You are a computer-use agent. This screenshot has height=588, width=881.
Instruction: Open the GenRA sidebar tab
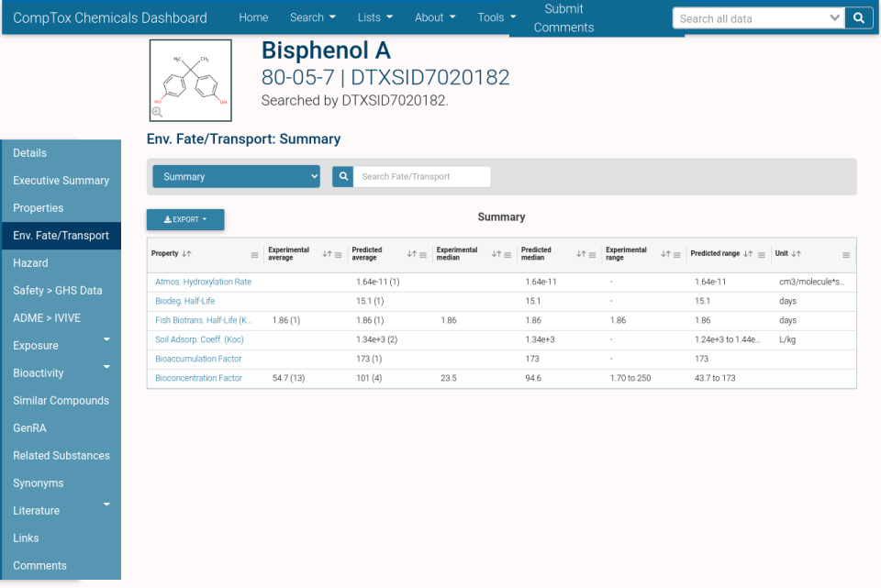point(61,428)
